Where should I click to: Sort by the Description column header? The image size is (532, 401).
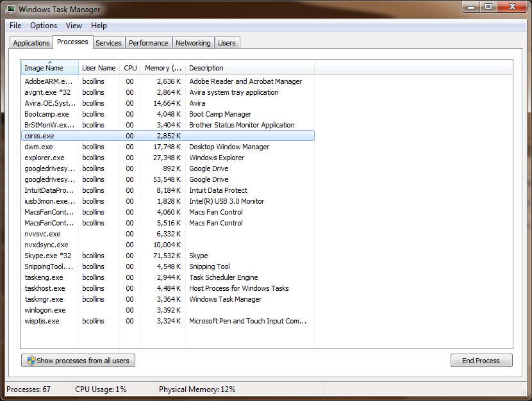point(250,67)
